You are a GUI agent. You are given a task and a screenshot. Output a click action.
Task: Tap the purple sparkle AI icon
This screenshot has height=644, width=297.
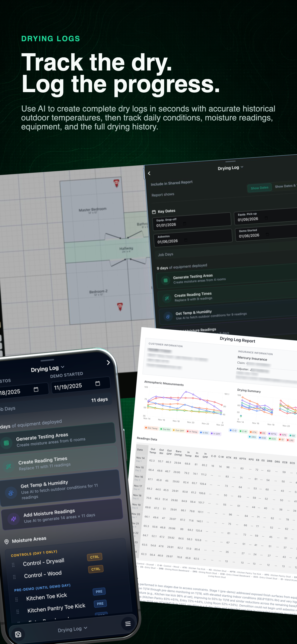click(x=14, y=519)
